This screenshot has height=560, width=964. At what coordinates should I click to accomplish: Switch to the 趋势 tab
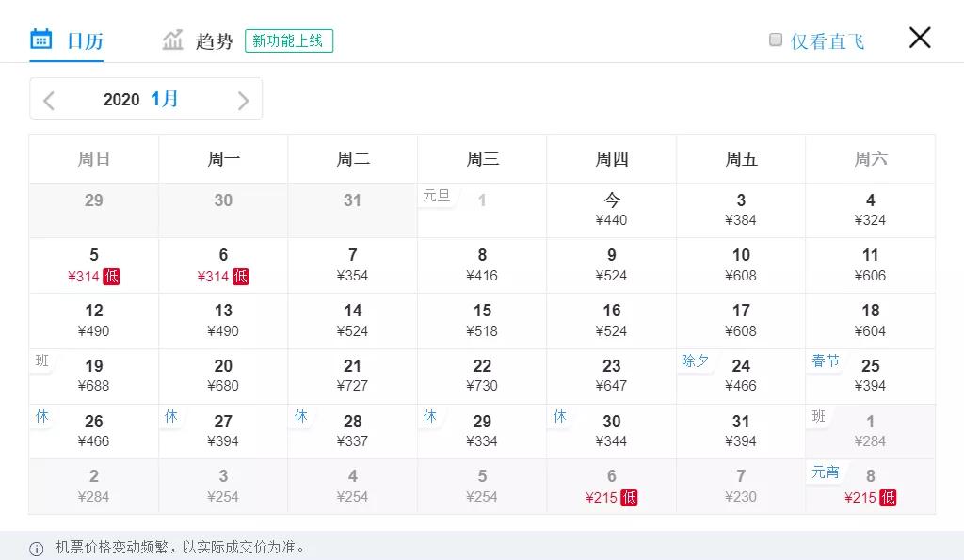pos(214,41)
